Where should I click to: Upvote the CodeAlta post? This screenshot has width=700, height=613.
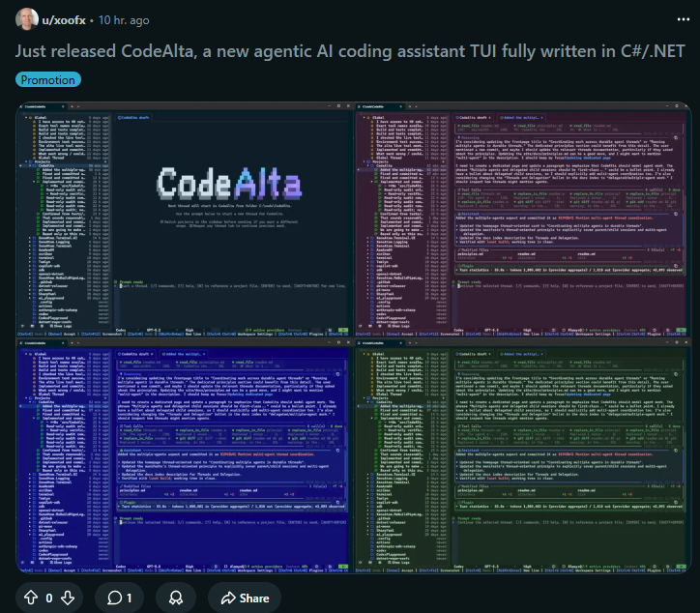31,598
